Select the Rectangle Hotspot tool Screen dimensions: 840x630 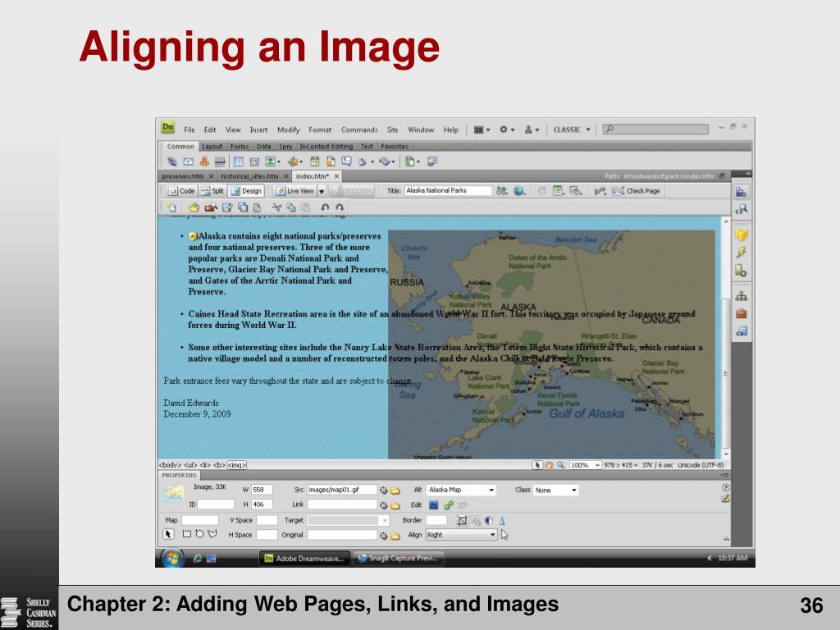pyautogui.click(x=186, y=534)
